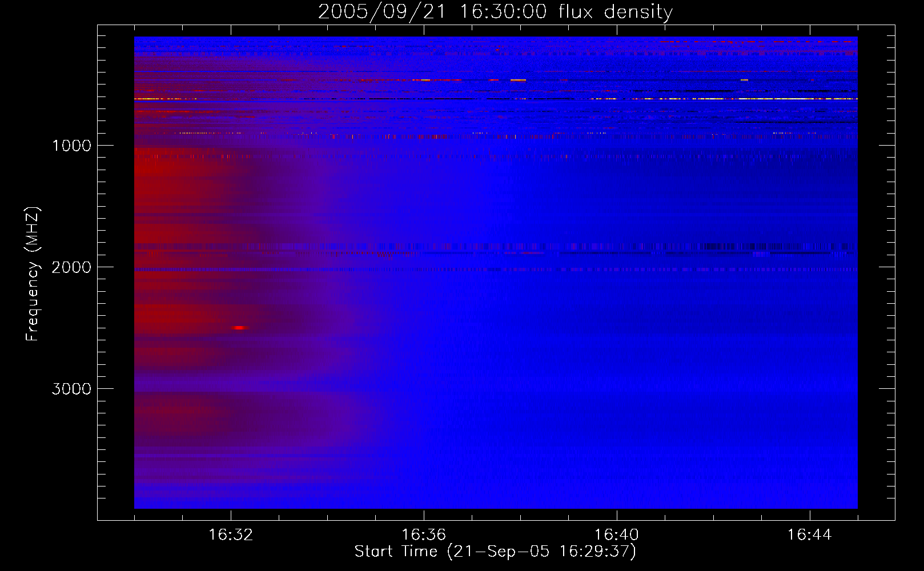Image resolution: width=924 pixels, height=571 pixels.
Task: Click the 3000 frequency tick label
Action: point(71,389)
